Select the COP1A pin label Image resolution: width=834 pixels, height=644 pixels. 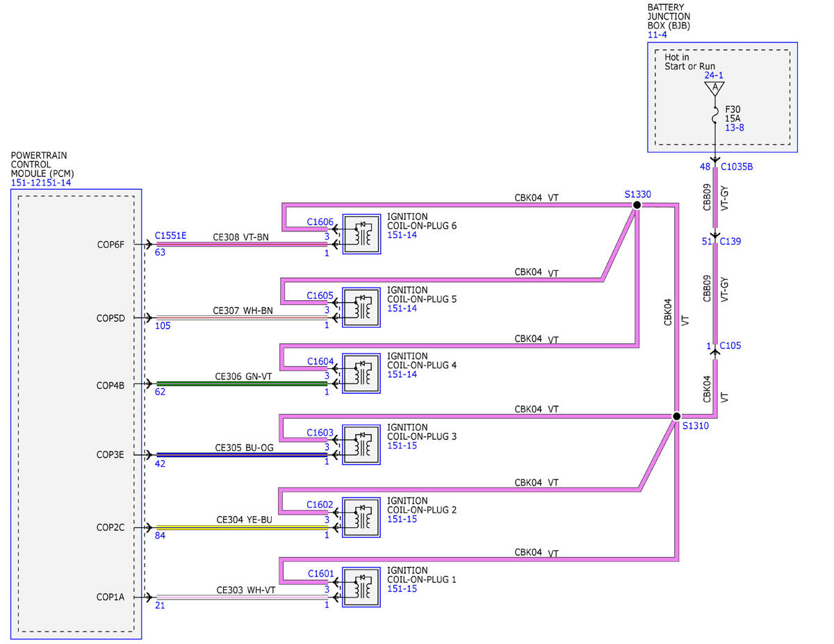[x=111, y=597]
